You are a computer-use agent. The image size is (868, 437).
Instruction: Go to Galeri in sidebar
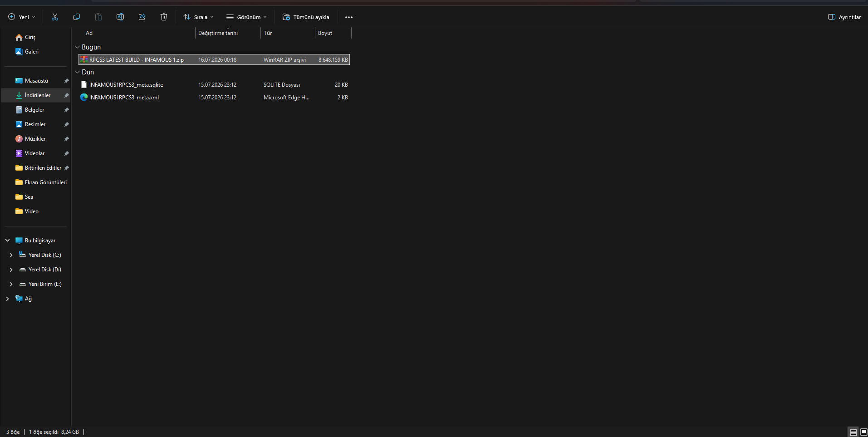tap(32, 52)
